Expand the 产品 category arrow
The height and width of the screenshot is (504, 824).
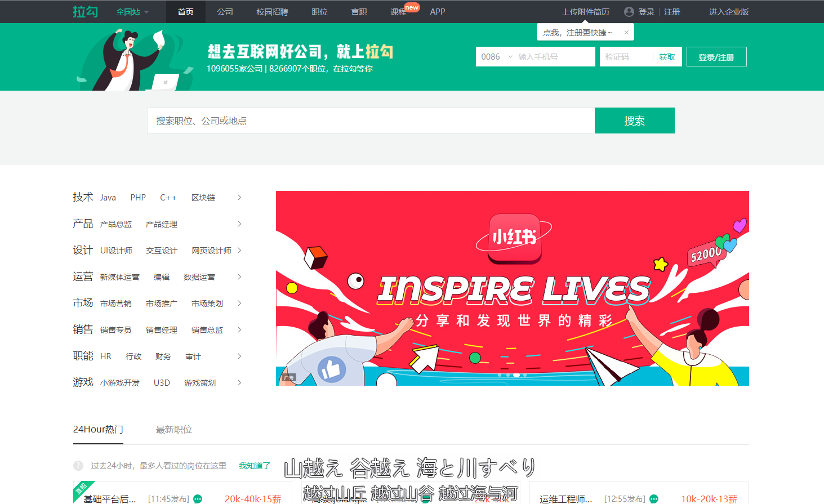239,224
